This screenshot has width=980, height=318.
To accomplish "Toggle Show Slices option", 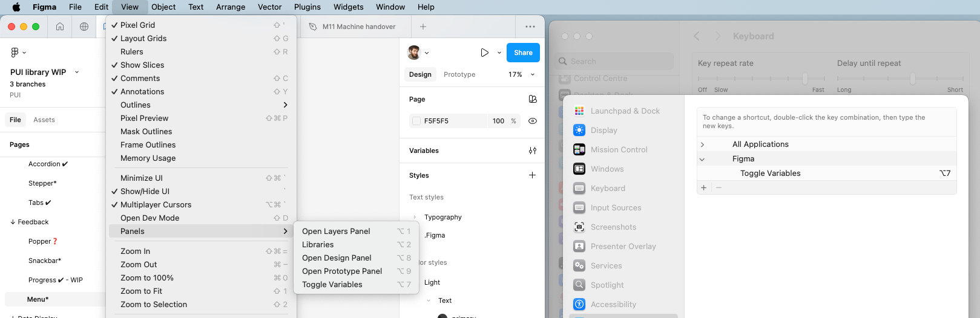I will point(200,65).
